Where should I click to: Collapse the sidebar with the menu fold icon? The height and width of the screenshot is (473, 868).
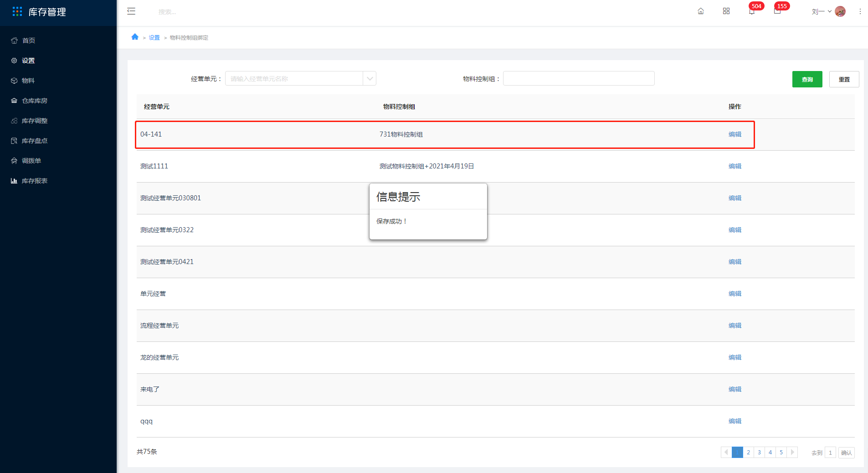click(131, 11)
